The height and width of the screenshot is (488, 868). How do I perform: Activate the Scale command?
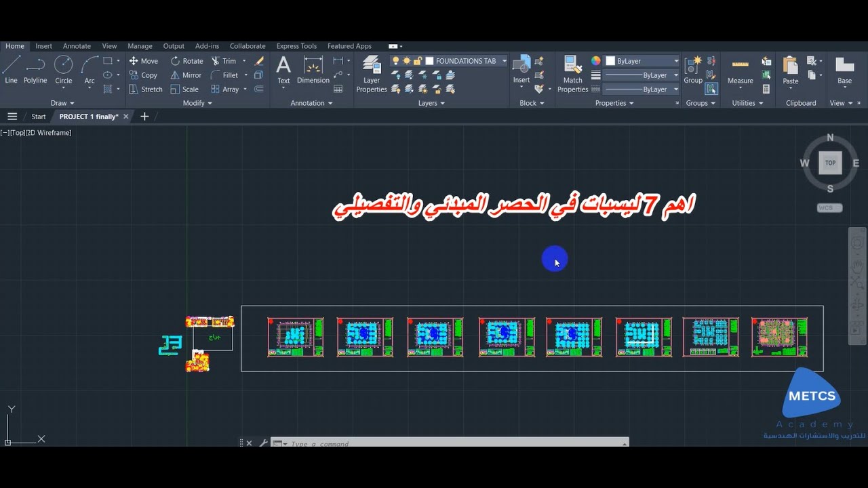click(184, 89)
